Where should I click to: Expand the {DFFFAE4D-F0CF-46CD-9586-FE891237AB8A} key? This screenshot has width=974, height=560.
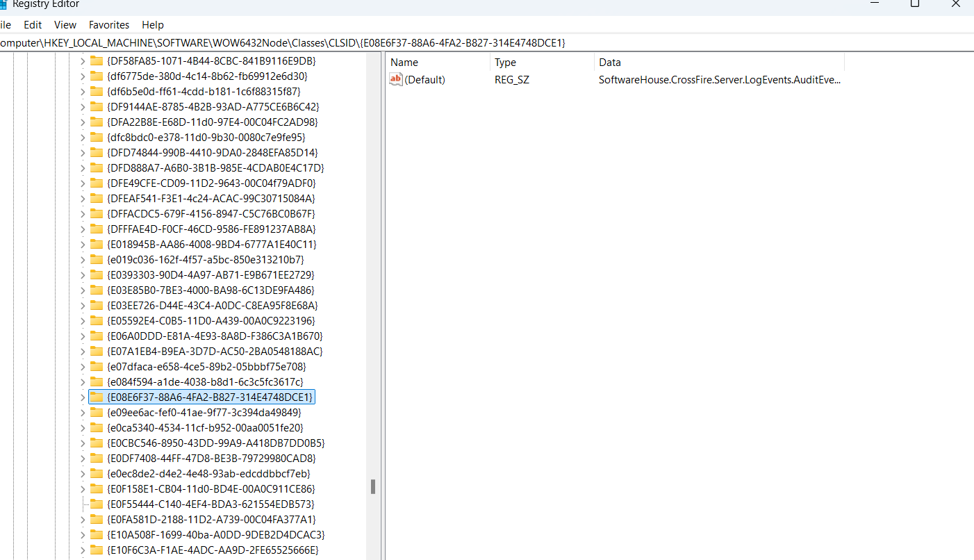coord(83,229)
